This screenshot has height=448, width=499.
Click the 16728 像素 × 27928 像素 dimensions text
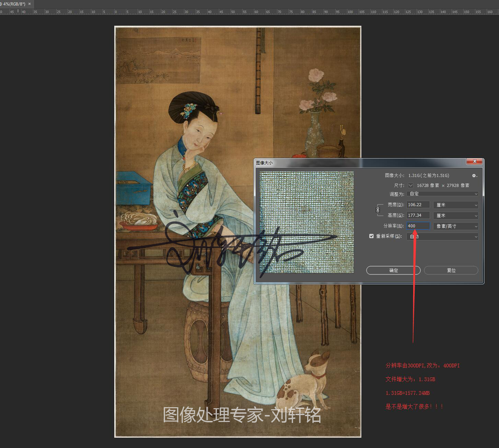pyautogui.click(x=443, y=185)
